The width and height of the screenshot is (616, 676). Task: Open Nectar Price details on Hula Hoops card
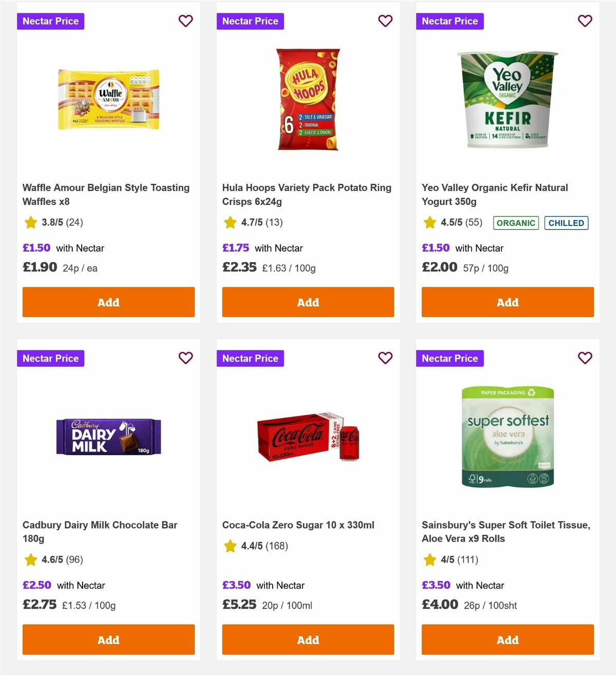[250, 21]
